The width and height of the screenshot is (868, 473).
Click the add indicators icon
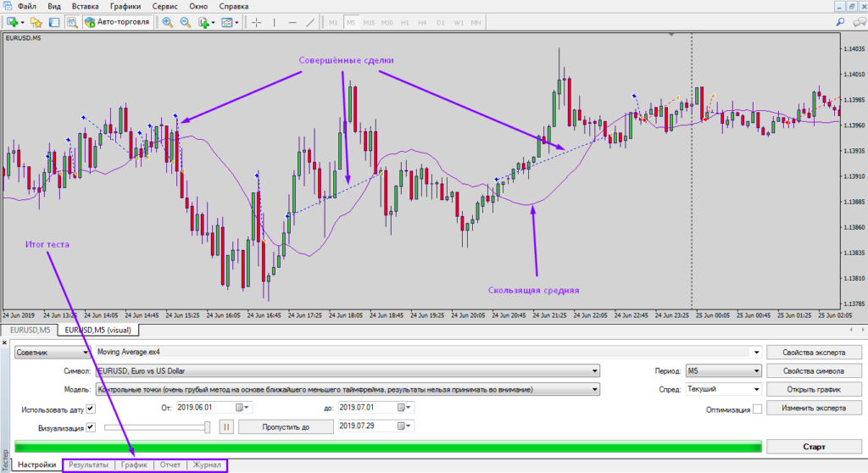(203, 22)
